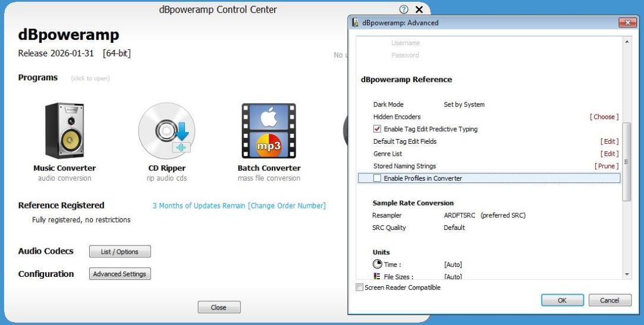Check Screen Reader Compatible option
Viewport: 644px width, 325px height.
pyautogui.click(x=359, y=288)
